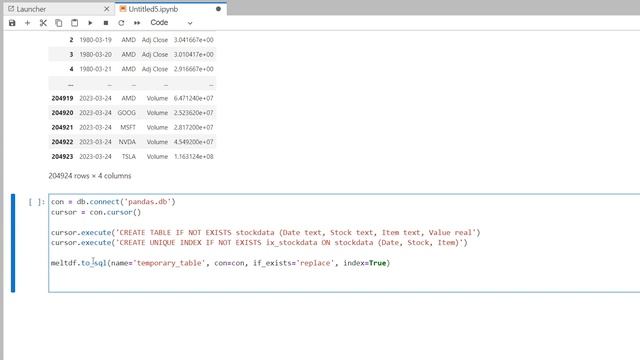This screenshot has width=640, height=360.
Task: Click the date 1980-03-21
Action: click(96, 69)
